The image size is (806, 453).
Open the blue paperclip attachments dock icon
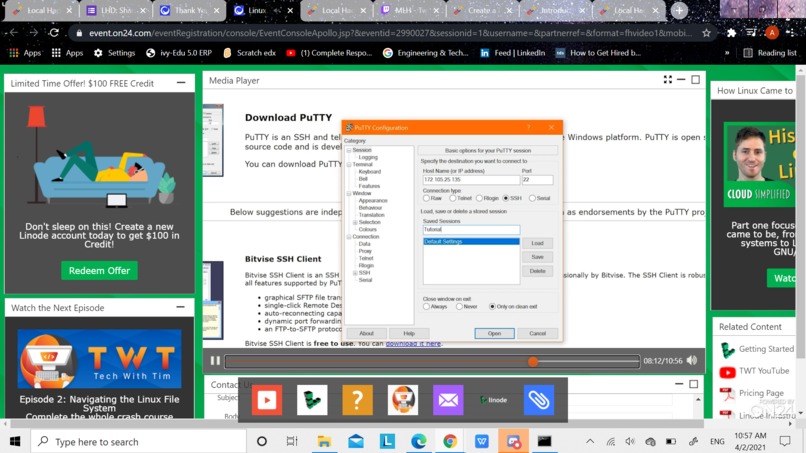click(x=539, y=400)
